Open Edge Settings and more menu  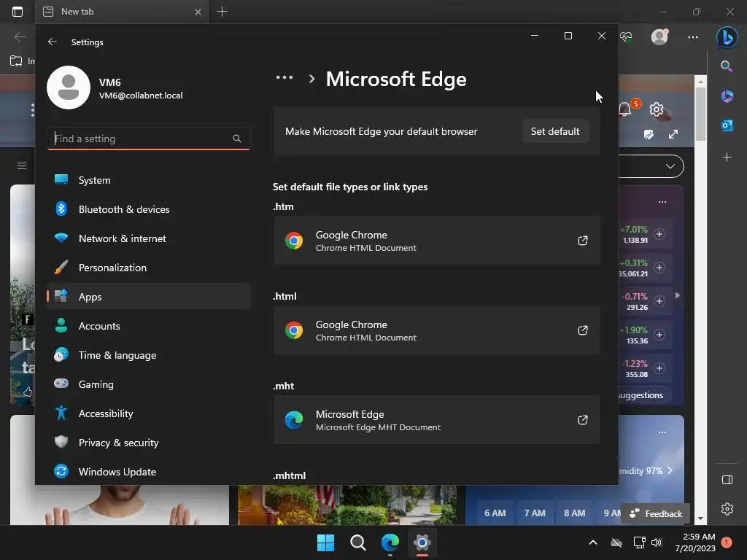coord(693,36)
